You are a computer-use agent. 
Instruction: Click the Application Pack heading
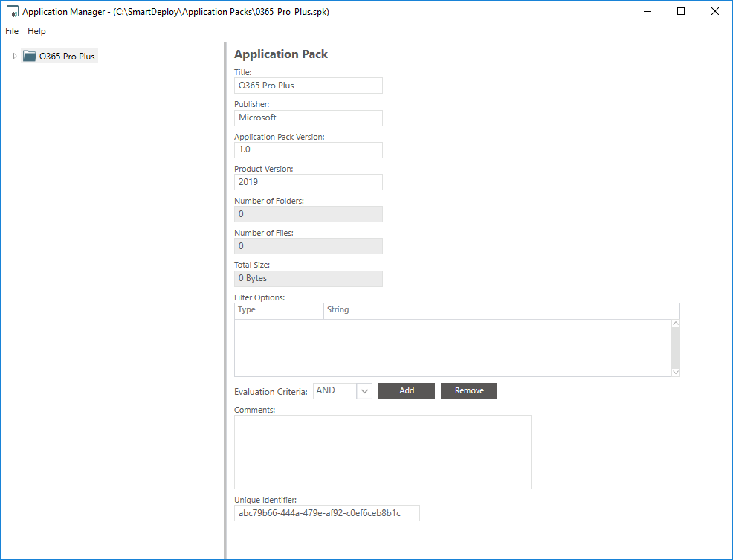coord(281,54)
